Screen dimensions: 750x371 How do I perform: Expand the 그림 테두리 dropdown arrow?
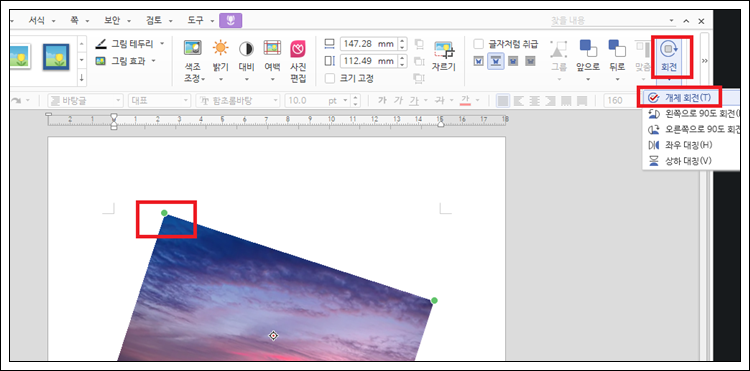click(x=162, y=44)
